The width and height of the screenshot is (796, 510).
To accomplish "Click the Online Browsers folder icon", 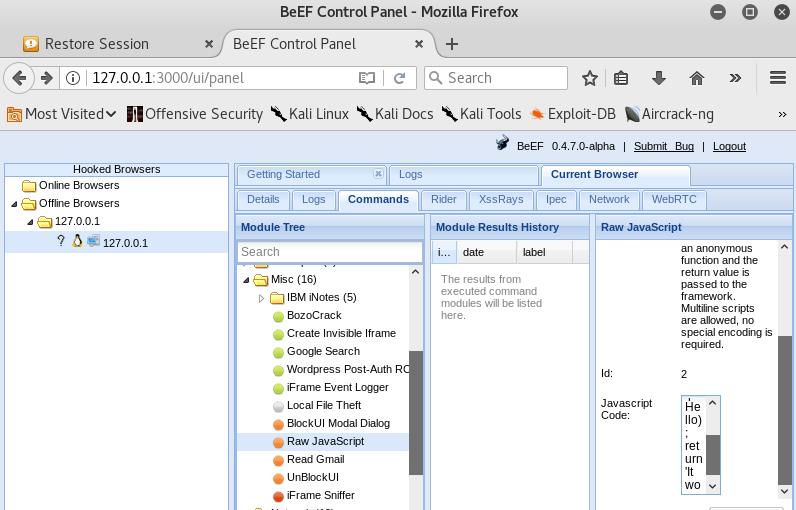I will click(29, 186).
